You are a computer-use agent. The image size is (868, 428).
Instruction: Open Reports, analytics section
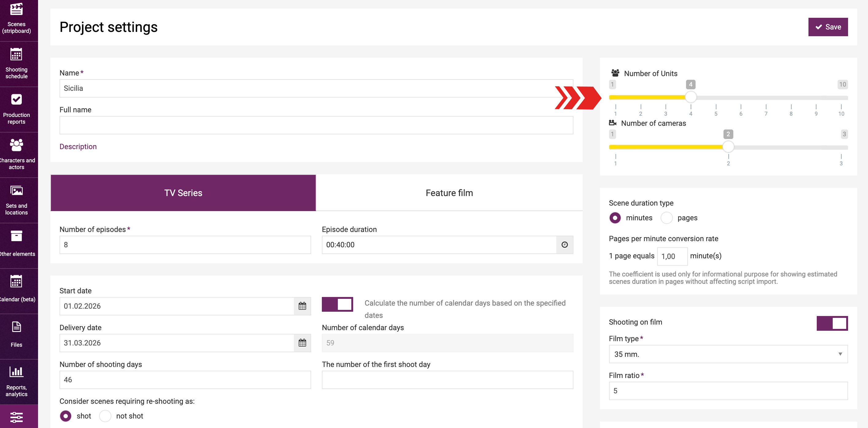(17, 381)
